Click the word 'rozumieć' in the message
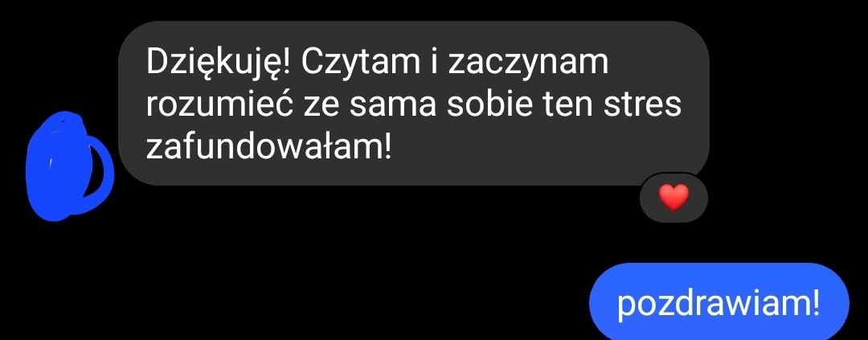 [219, 104]
